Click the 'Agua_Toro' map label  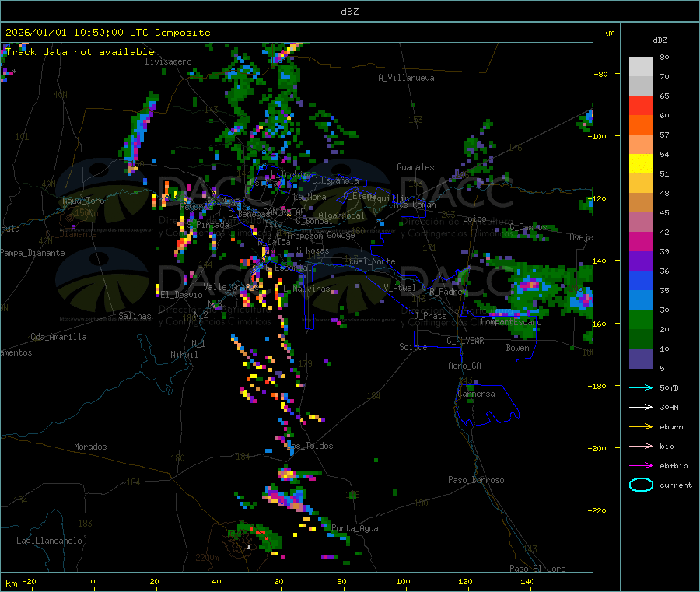click(x=83, y=201)
